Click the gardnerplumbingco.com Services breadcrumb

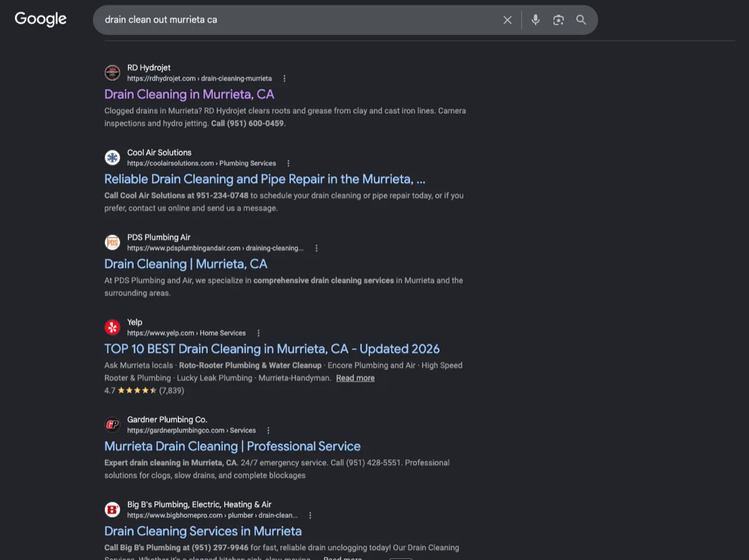(x=192, y=431)
